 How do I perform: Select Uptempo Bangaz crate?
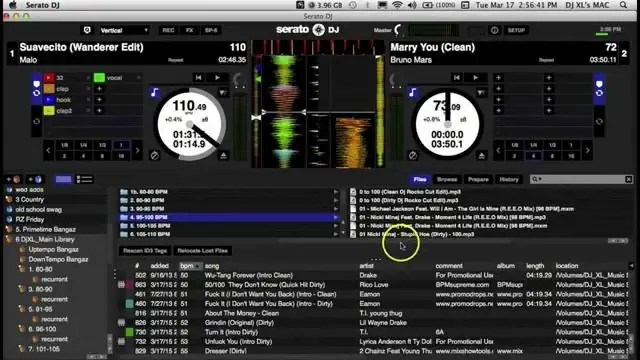point(53,249)
